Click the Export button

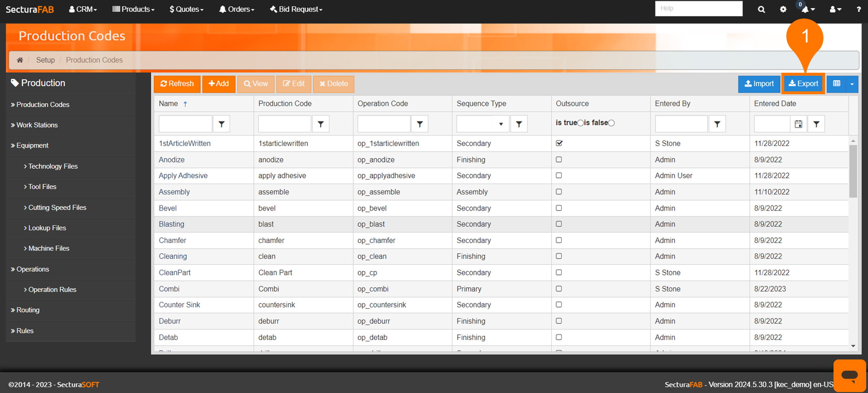click(x=803, y=84)
